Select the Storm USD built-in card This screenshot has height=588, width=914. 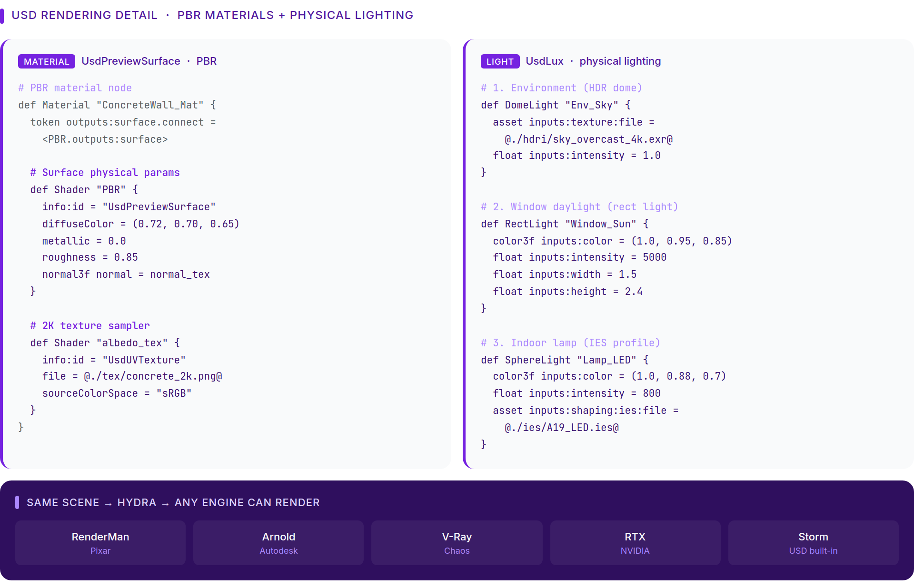click(x=813, y=543)
